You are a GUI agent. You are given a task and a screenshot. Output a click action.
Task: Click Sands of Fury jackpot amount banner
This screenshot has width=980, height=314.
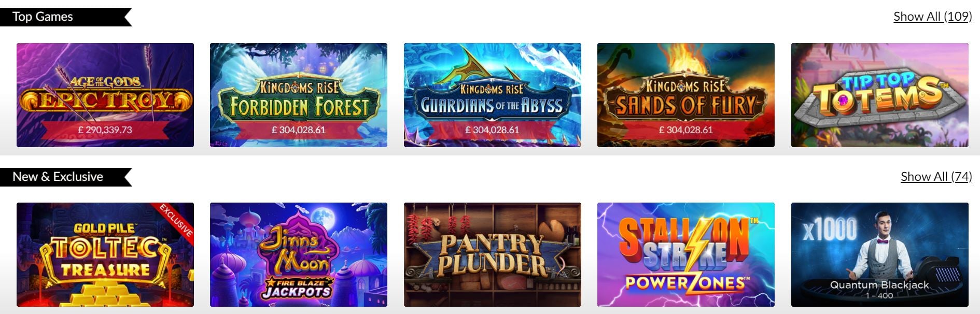686,130
